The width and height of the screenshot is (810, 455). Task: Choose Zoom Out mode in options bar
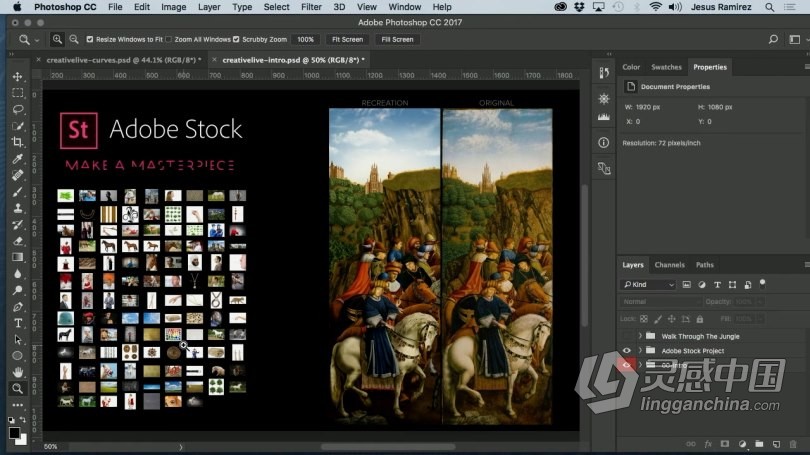pos(74,39)
